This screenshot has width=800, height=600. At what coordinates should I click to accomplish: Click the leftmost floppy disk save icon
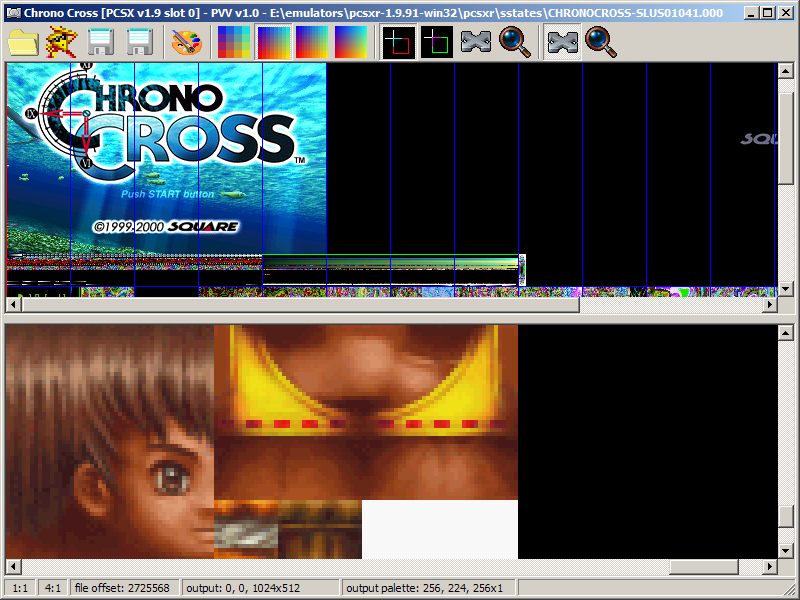point(101,42)
